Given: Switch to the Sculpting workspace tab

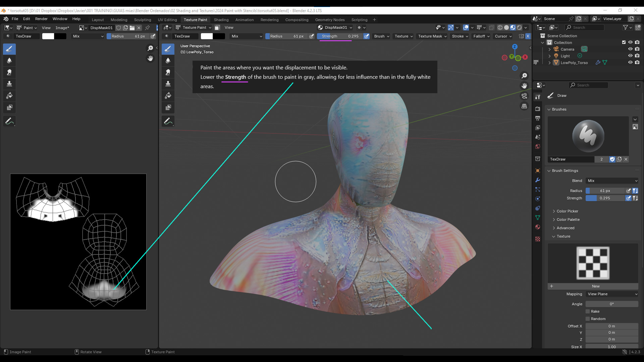Looking at the screenshot, I should point(143,20).
